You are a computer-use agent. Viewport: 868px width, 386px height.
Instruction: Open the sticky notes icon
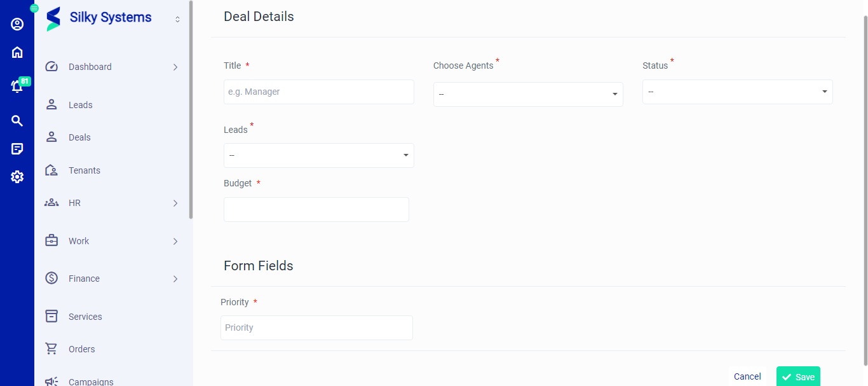[x=17, y=149]
